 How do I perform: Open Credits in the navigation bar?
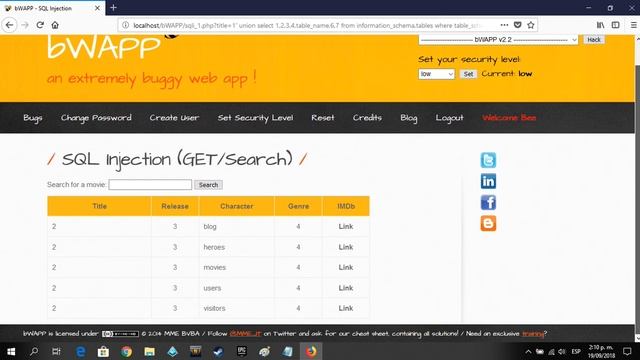coord(367,118)
